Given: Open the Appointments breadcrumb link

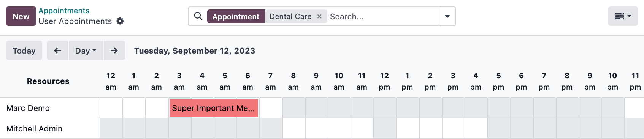Looking at the screenshot, I should [x=64, y=11].
